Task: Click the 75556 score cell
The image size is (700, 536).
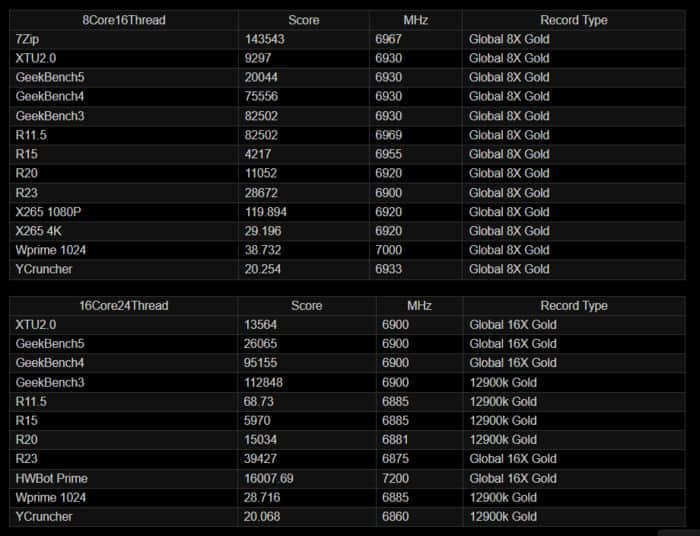Action: coord(261,96)
